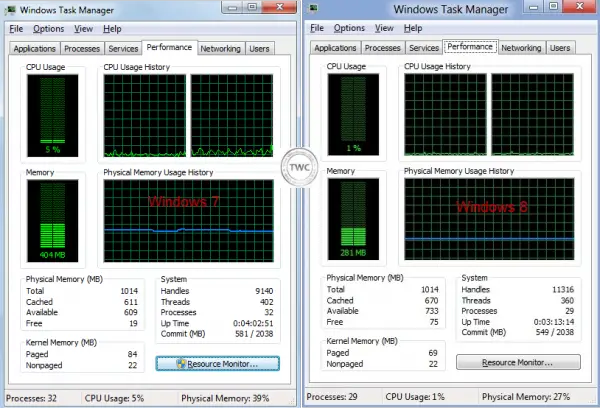Click Physical Memory Usage History graph labeled Windows 8
This screenshot has width=600, height=408.
(489, 219)
